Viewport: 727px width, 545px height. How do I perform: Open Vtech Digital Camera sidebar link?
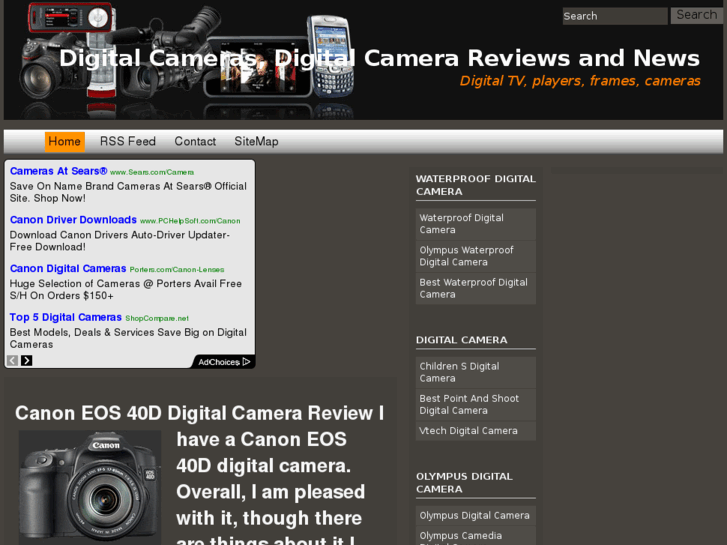pyautogui.click(x=476, y=431)
